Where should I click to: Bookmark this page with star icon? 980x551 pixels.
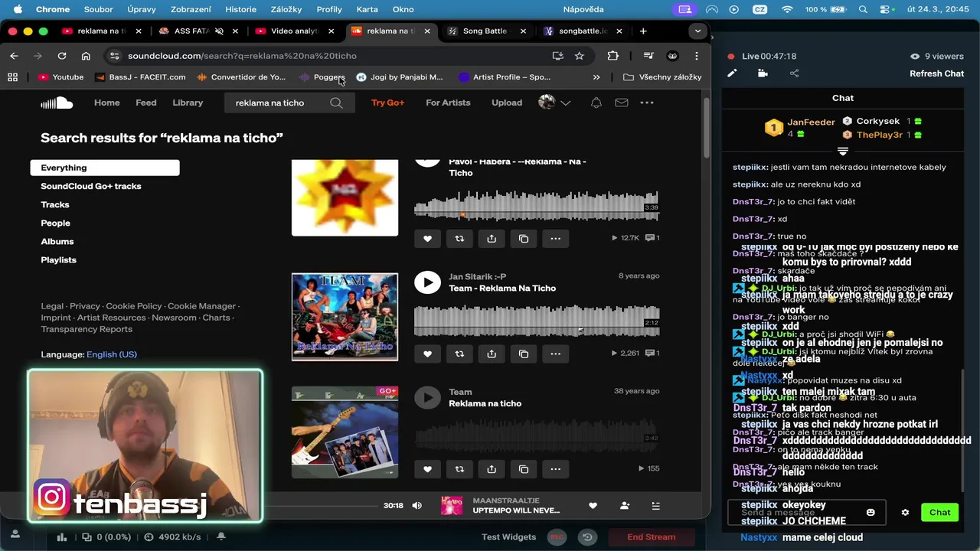580,56
